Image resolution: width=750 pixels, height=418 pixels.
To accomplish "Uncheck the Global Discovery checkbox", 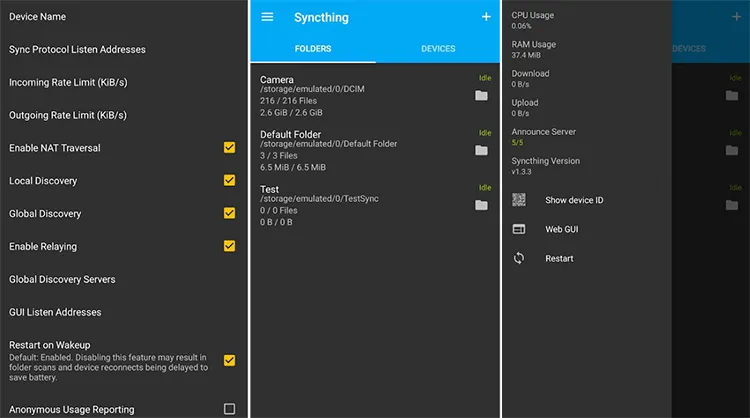I will [x=230, y=213].
